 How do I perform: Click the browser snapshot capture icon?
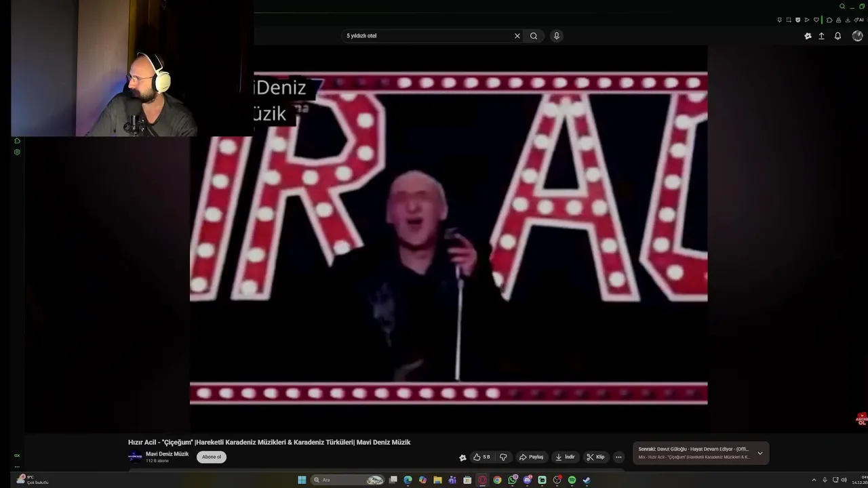[789, 20]
